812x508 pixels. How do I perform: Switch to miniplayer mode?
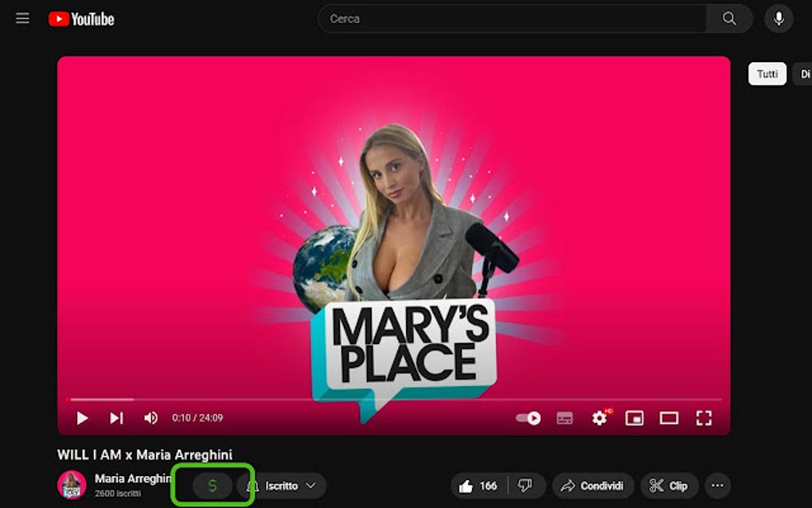click(634, 417)
